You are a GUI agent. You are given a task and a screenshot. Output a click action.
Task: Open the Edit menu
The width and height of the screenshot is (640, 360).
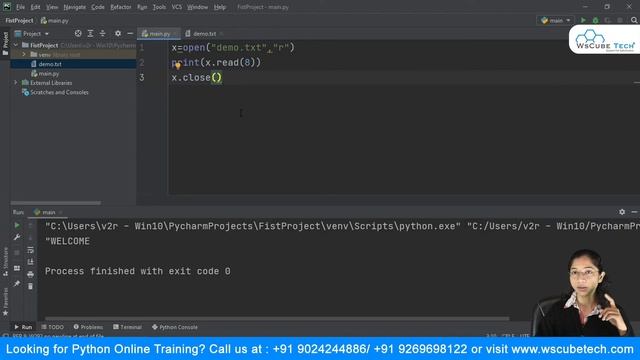(x=36, y=7)
